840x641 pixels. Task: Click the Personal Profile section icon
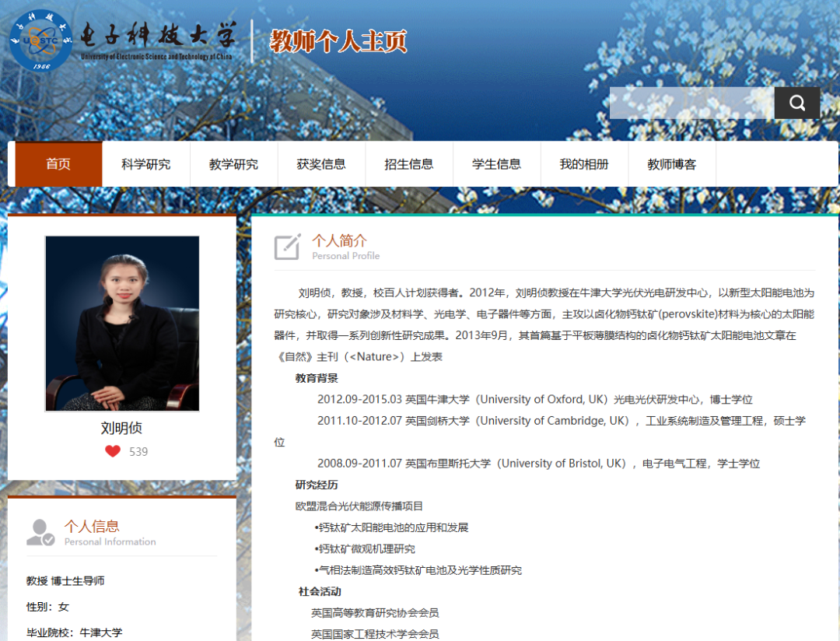(x=288, y=246)
